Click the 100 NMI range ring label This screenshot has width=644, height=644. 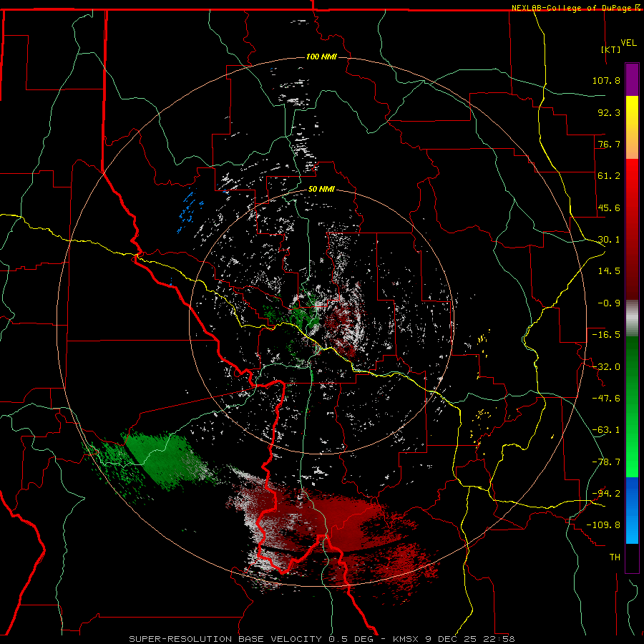321,57
